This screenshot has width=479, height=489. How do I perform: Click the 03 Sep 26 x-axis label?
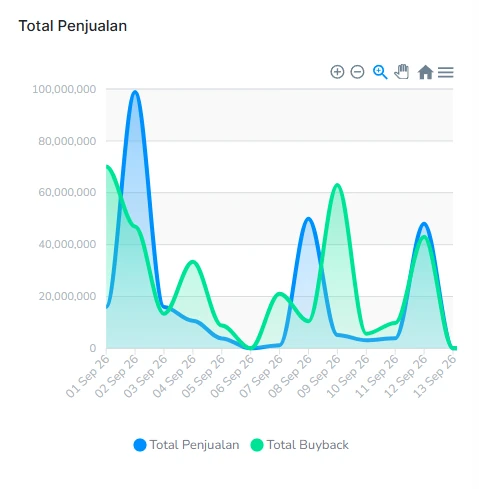point(146,376)
